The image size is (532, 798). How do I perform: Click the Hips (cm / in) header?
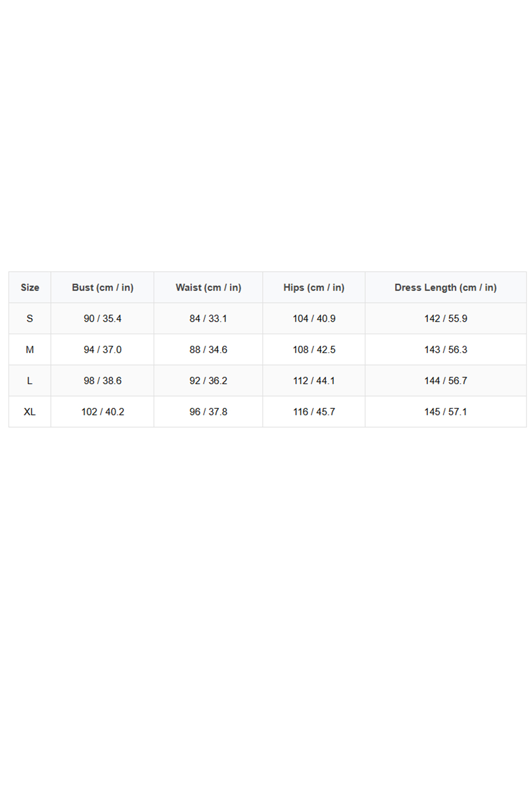pos(314,288)
